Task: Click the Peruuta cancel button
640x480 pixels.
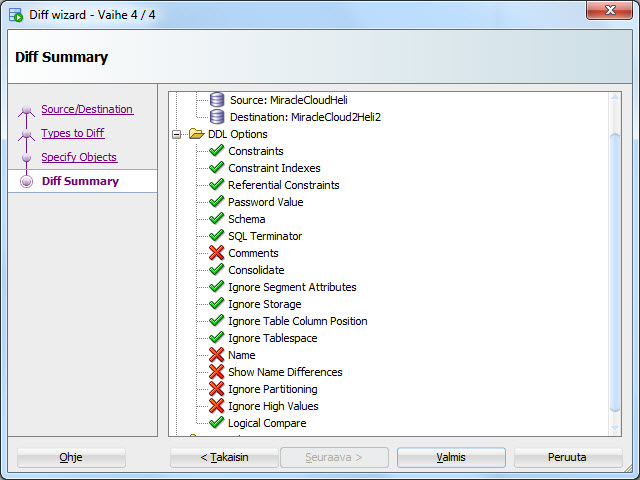Action: (567, 457)
